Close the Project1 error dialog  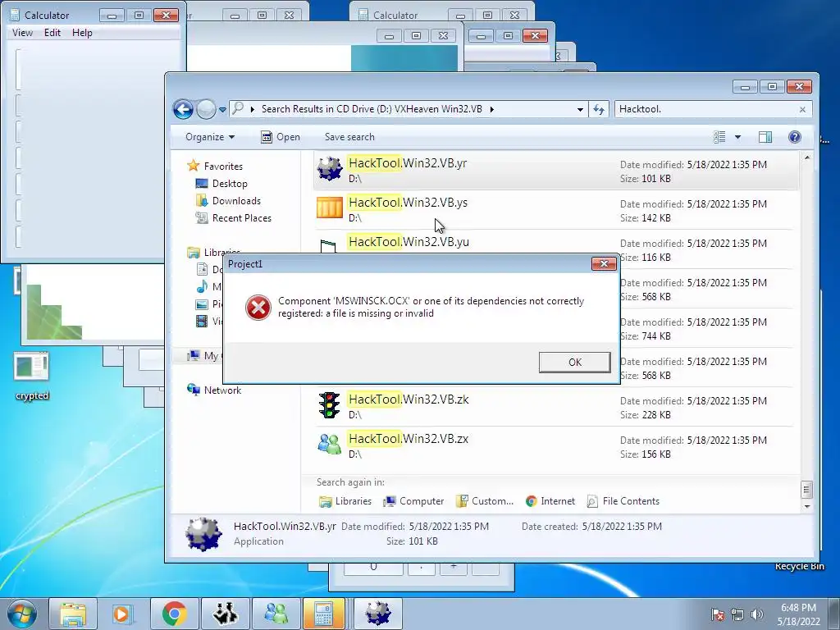pyautogui.click(x=604, y=263)
